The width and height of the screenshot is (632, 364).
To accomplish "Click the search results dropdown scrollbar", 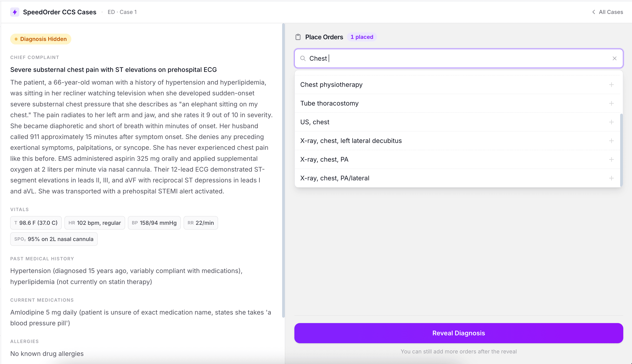I will (x=621, y=150).
